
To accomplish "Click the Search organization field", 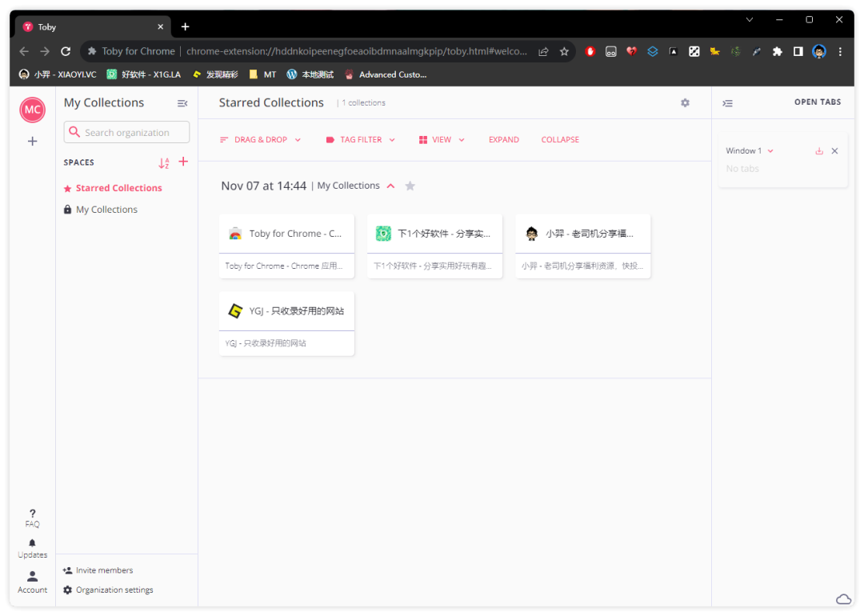I will (126, 133).
